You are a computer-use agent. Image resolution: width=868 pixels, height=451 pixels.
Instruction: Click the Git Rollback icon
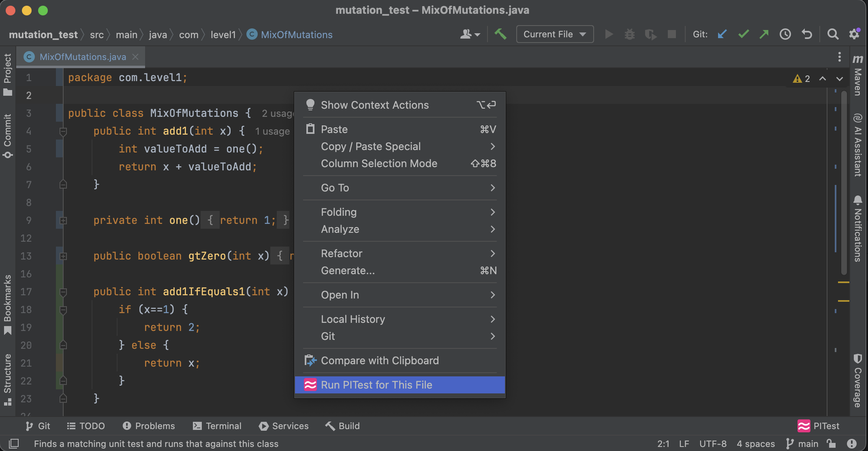pos(807,34)
